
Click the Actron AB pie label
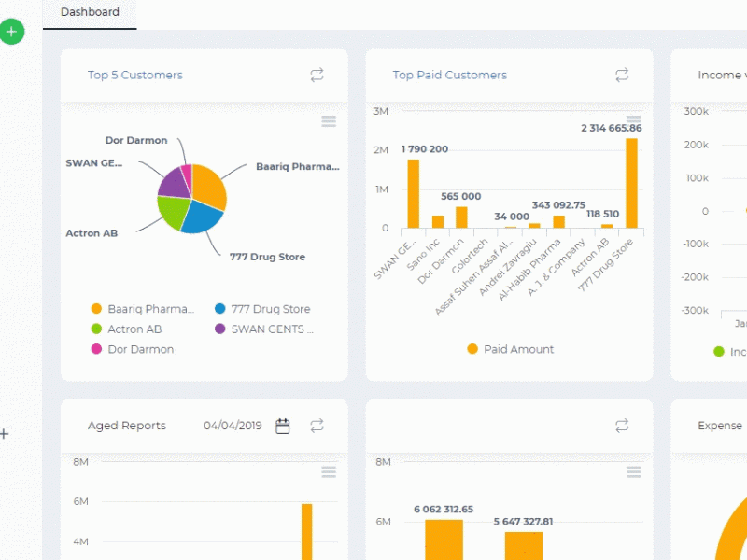click(x=92, y=233)
